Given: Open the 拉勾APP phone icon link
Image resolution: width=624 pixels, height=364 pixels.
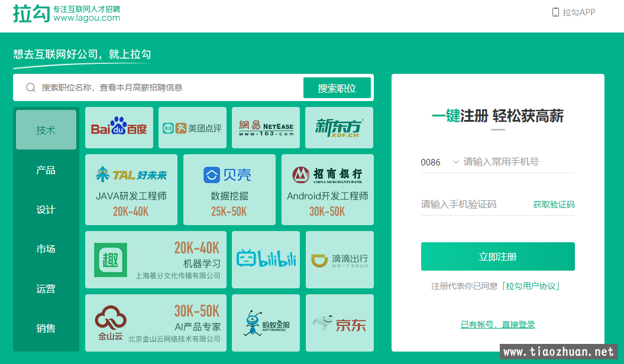Looking at the screenshot, I should click(555, 12).
